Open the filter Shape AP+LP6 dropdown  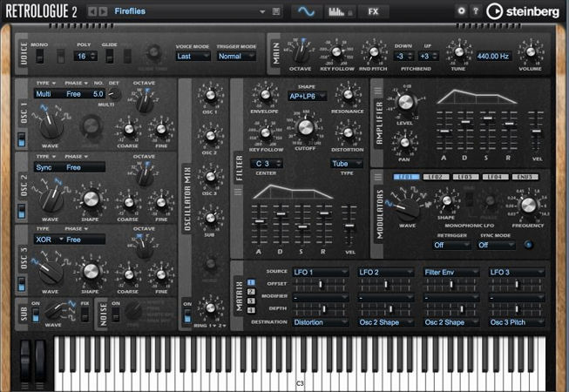click(x=307, y=97)
